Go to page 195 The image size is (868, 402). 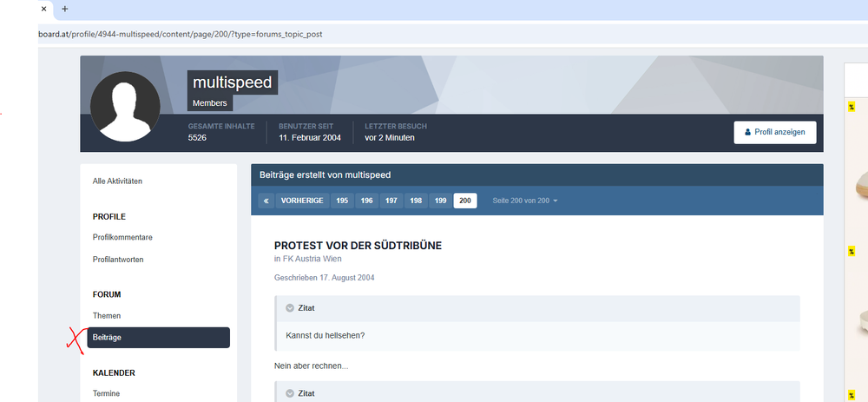pos(342,201)
